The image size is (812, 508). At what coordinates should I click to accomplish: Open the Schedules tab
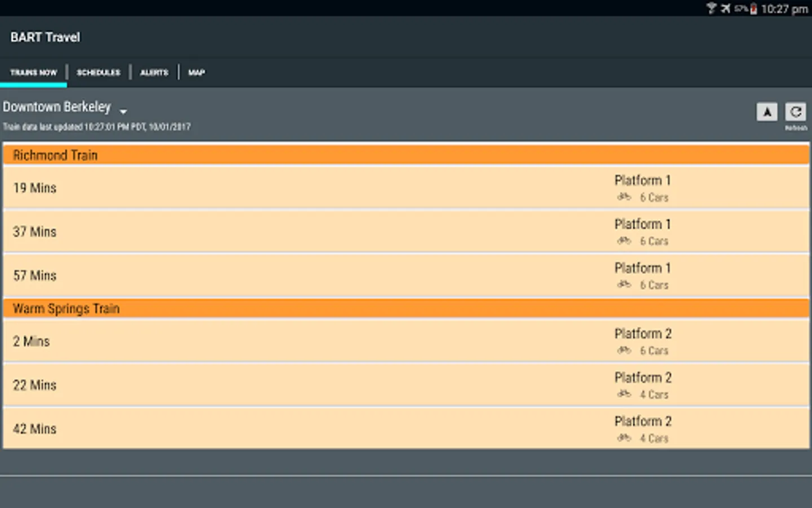pos(99,72)
